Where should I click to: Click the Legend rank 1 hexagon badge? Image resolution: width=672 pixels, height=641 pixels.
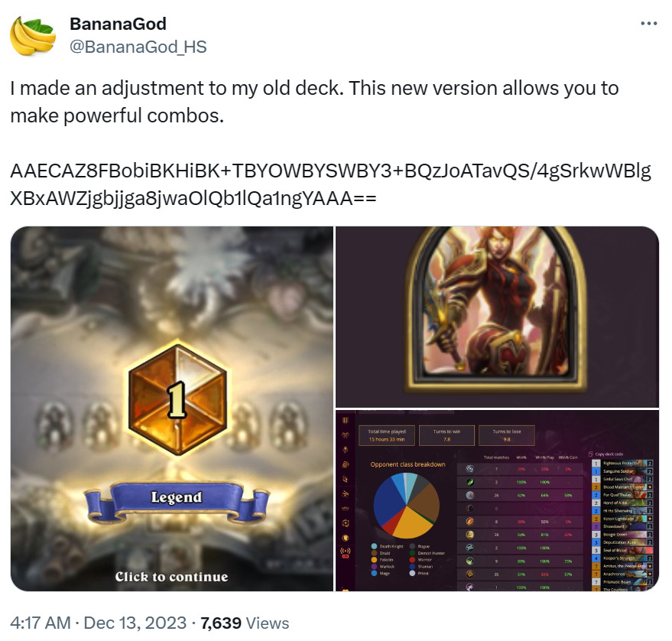click(177, 399)
